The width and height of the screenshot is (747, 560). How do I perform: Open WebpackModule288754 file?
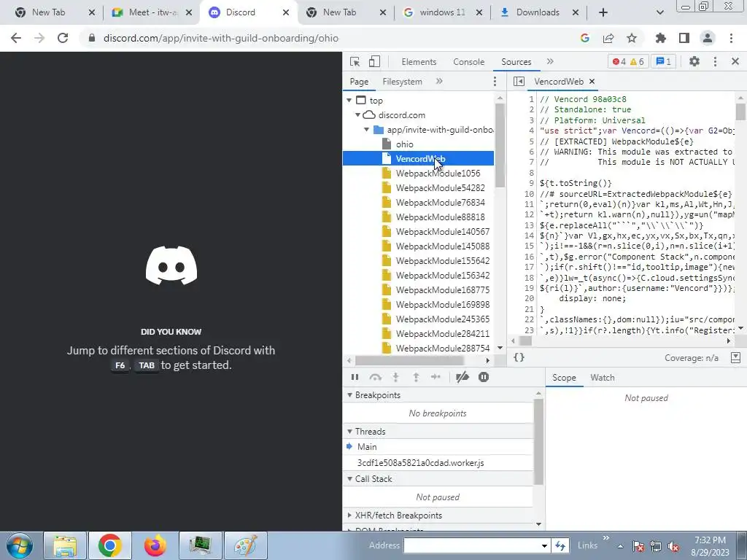coord(443,349)
